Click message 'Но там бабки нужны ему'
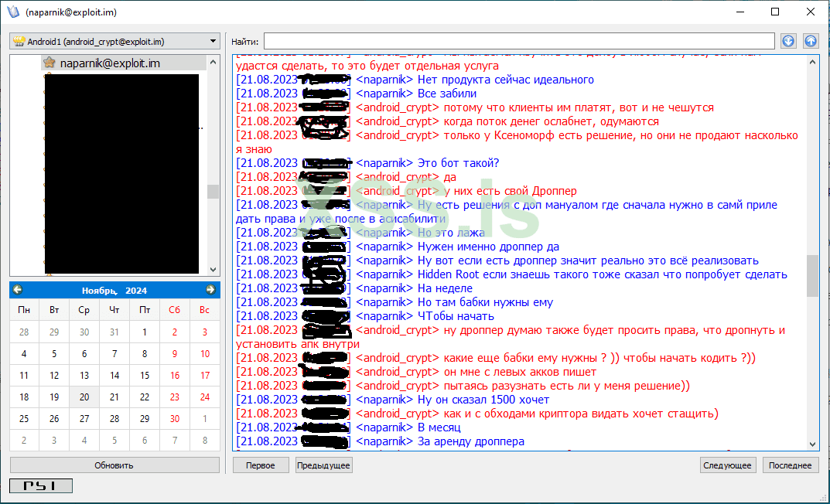 click(x=486, y=302)
